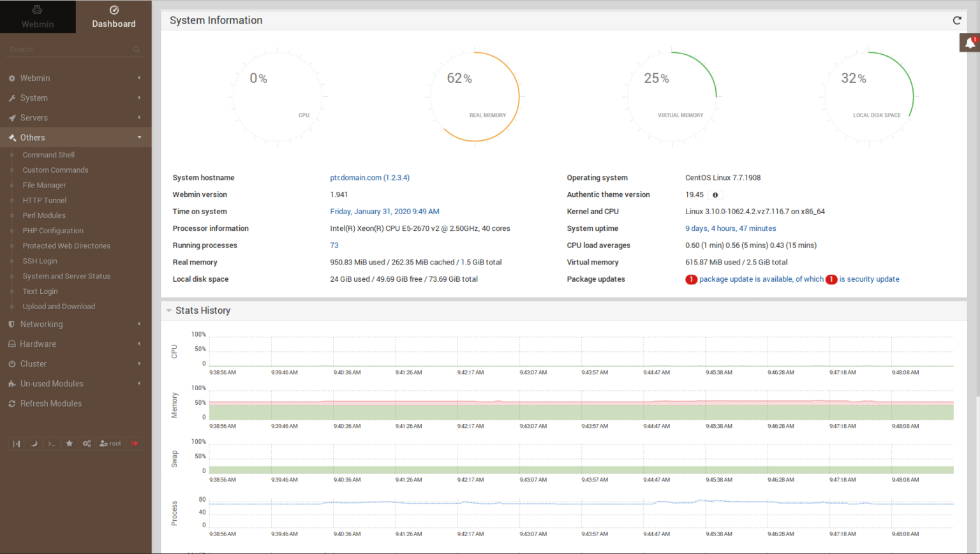Log out using the red exit icon
980x554 pixels.
(134, 443)
